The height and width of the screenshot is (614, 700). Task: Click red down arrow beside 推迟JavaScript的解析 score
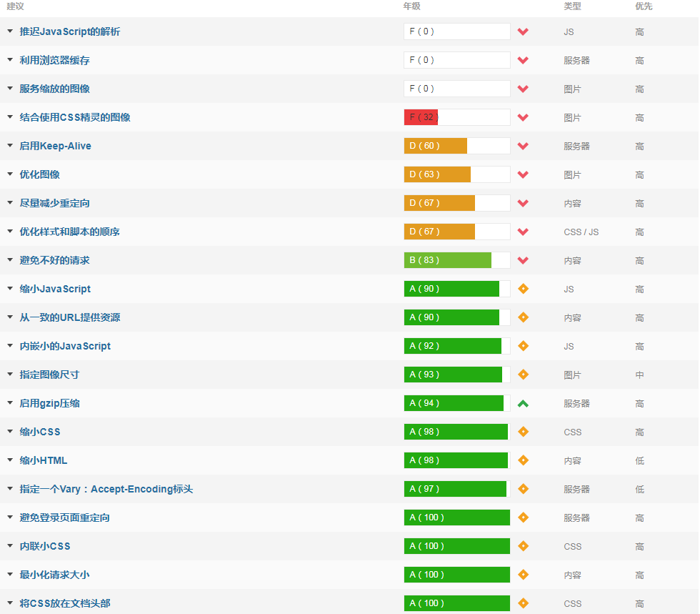coord(523,31)
